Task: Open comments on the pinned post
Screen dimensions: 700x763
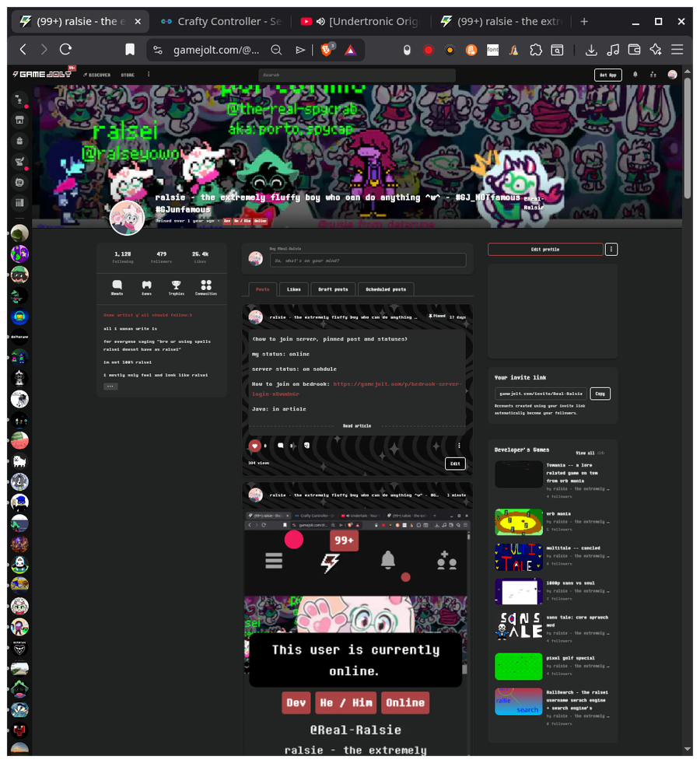Action: 281,446
